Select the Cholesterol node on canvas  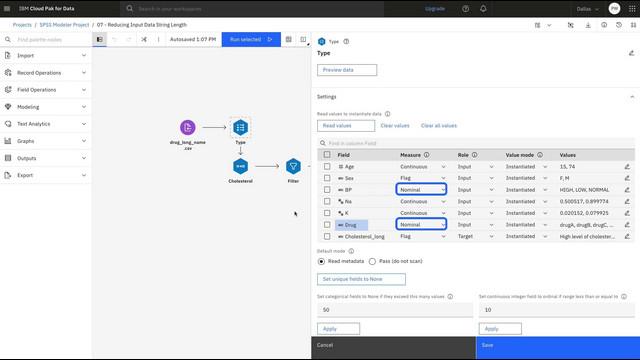click(240, 166)
